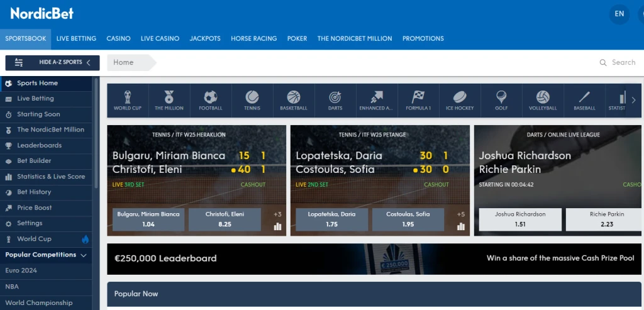The width and height of the screenshot is (644, 310).
Task: Open stats icon for Bulgaru vs Christofi match
Action: click(277, 226)
